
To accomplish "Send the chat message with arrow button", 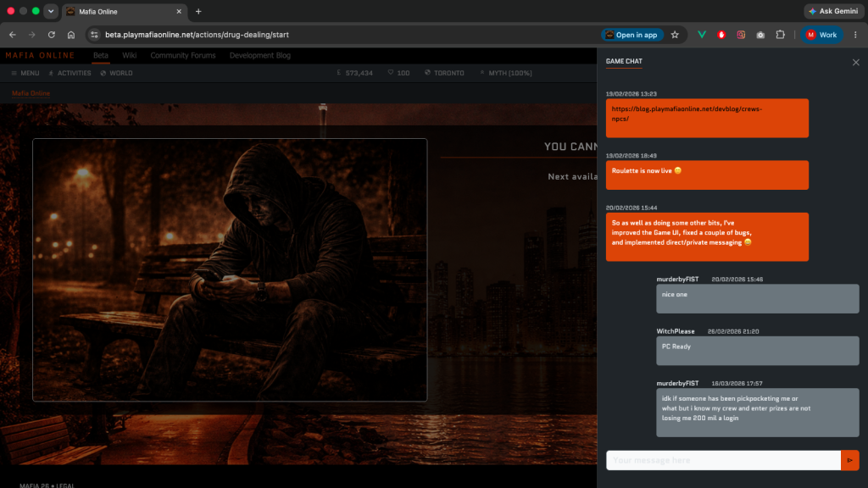I will [x=849, y=460].
